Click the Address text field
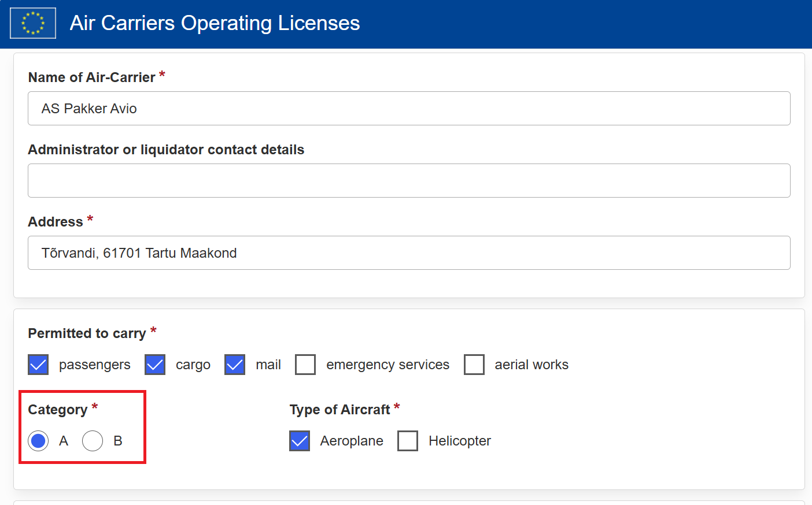 pyautogui.click(x=409, y=253)
